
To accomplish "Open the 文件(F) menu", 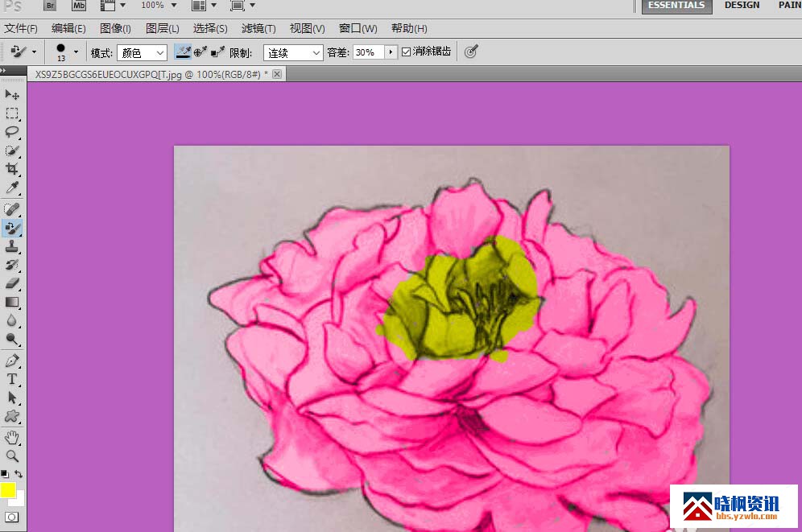I will [21, 29].
